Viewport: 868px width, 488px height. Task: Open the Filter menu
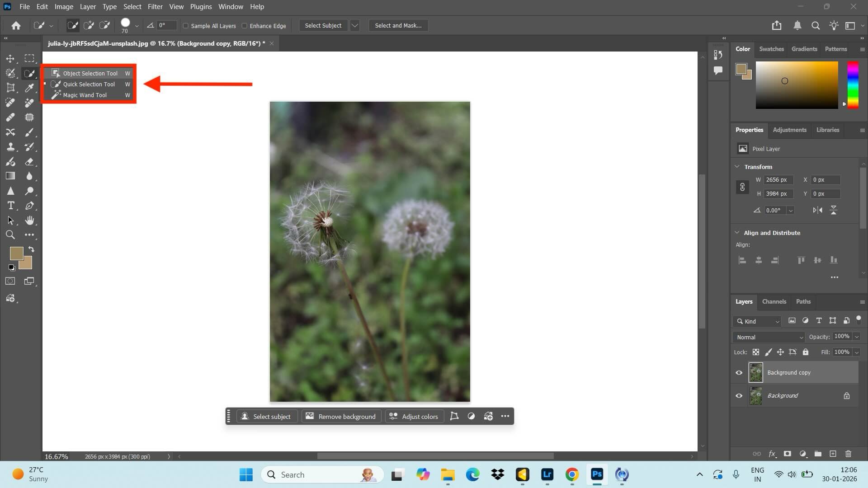(155, 6)
